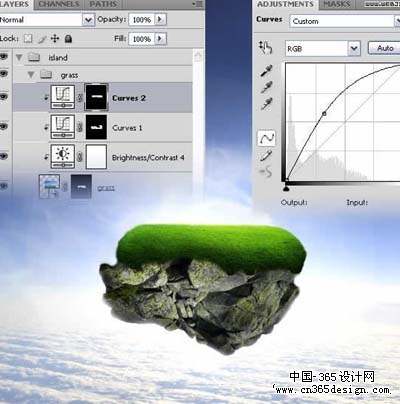
Task: Select Curves 1 adjustment thumbnail
Action: pos(63,127)
